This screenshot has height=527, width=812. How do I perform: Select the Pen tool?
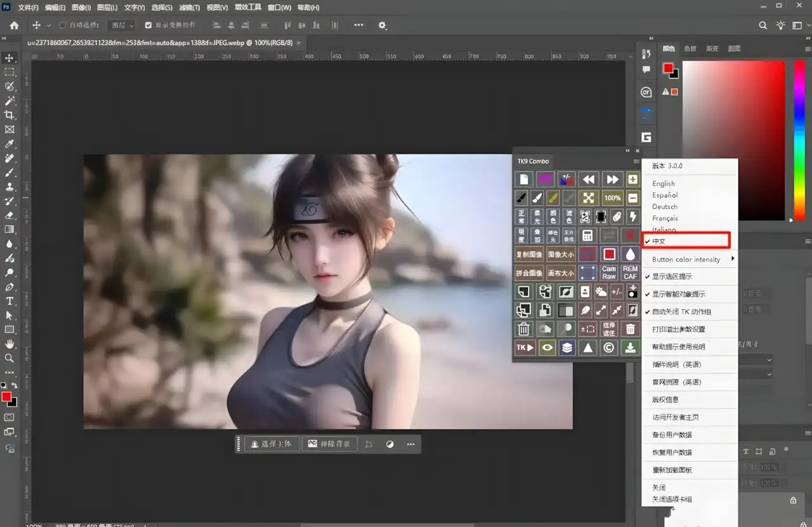(10, 286)
